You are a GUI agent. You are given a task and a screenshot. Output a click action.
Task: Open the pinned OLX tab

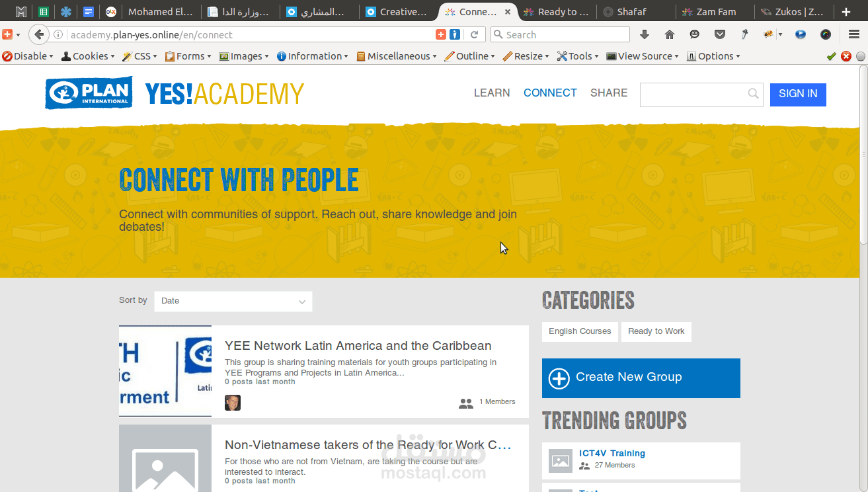coord(110,12)
